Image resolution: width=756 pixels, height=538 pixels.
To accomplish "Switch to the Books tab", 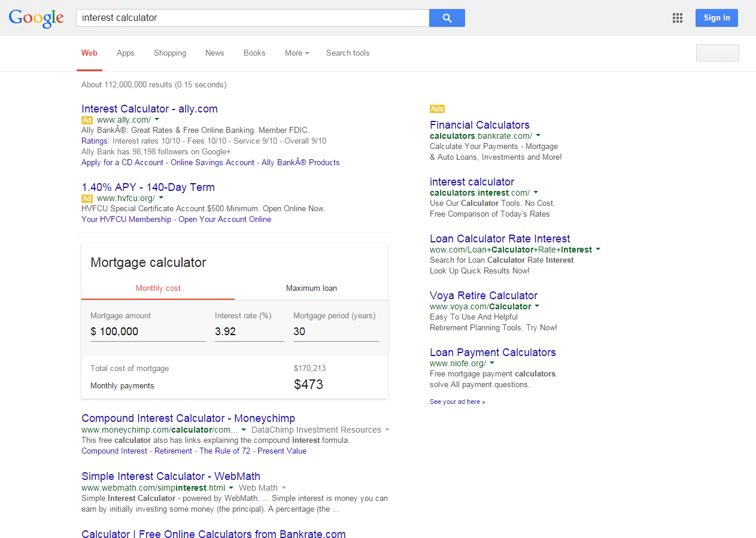I will [x=254, y=53].
